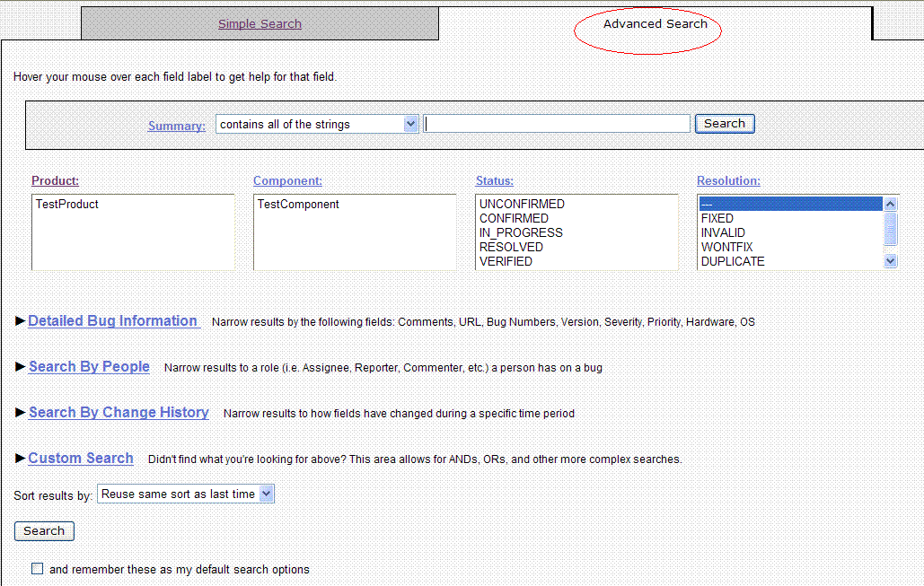Click the Search button beside Summary field

[x=725, y=124]
